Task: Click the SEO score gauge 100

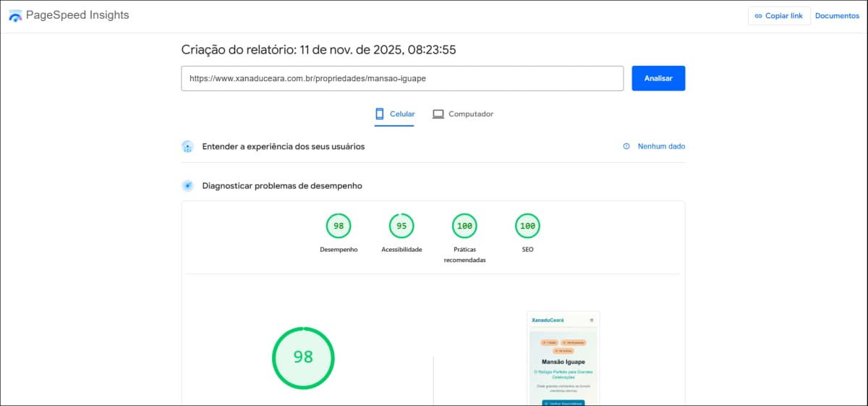Action: 527,226
